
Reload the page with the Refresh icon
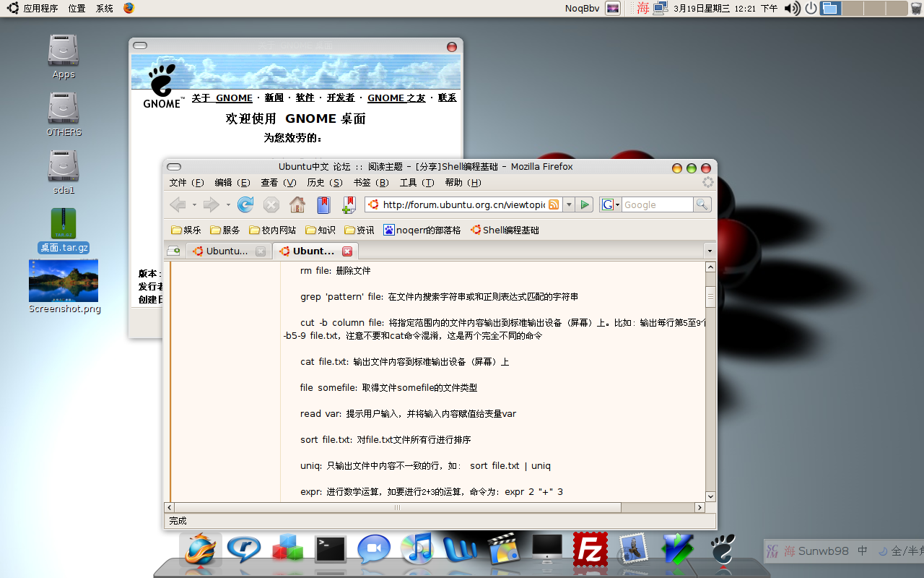pyautogui.click(x=245, y=205)
